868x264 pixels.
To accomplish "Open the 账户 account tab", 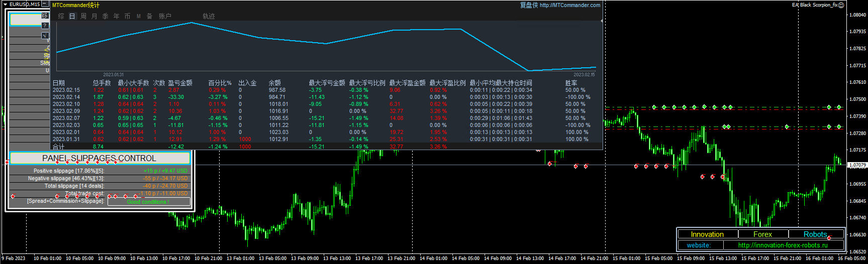I will (x=165, y=16).
